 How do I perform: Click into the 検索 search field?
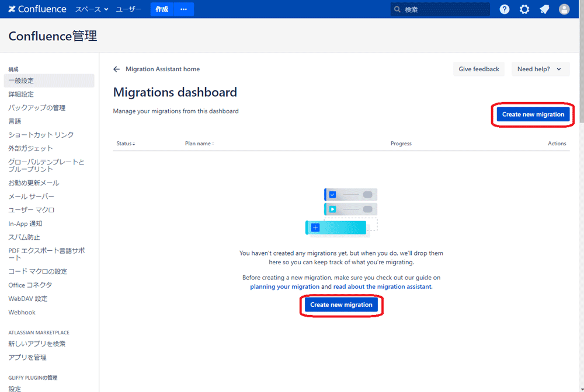coord(440,9)
